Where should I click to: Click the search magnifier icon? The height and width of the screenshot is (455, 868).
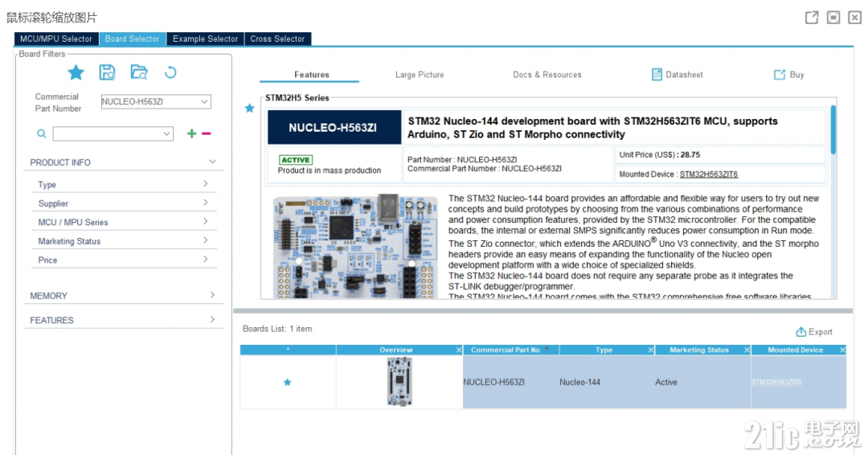[x=42, y=133]
